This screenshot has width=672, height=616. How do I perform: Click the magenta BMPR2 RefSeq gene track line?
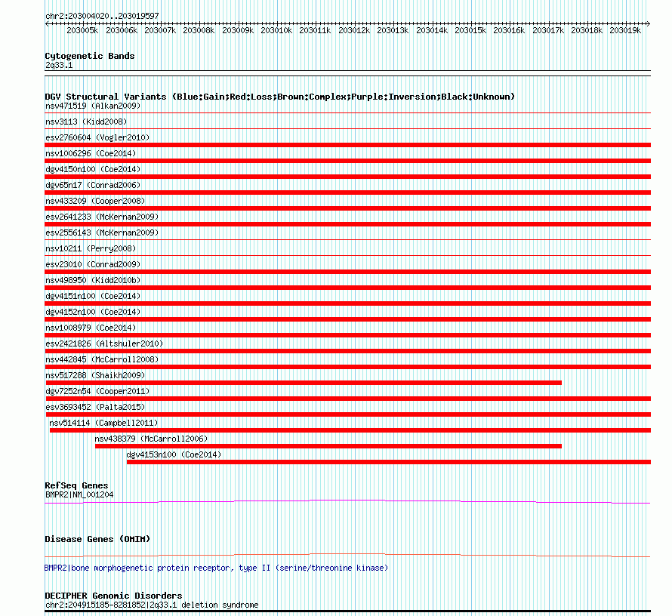click(x=348, y=501)
